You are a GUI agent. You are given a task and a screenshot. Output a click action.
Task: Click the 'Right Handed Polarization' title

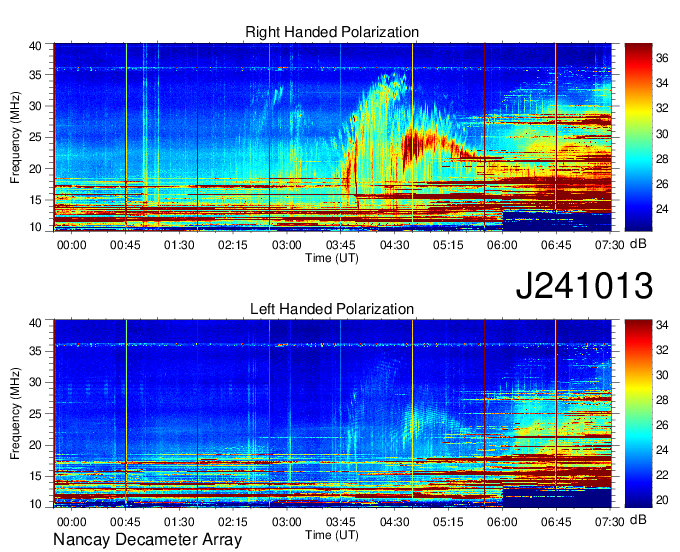click(332, 32)
